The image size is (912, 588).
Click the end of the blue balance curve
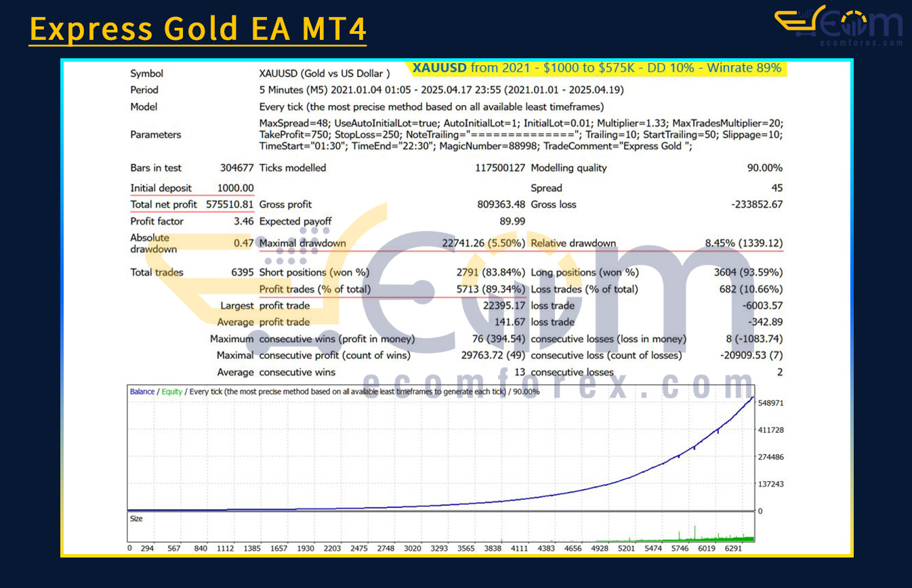click(751, 398)
